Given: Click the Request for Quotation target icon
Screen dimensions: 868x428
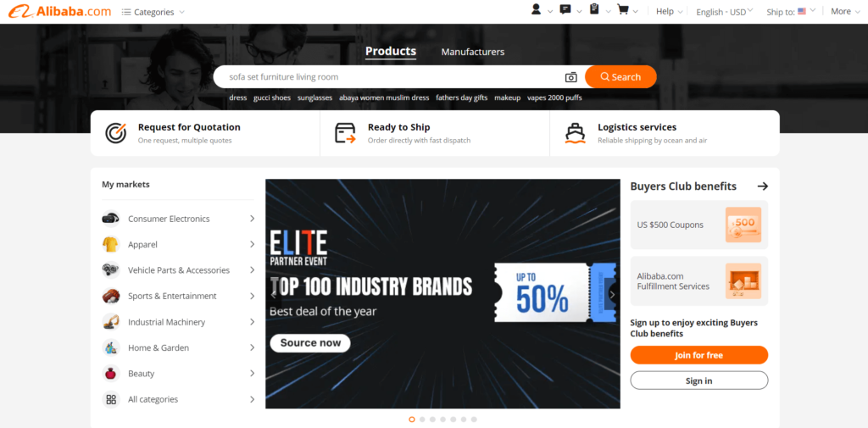Looking at the screenshot, I should click(115, 133).
